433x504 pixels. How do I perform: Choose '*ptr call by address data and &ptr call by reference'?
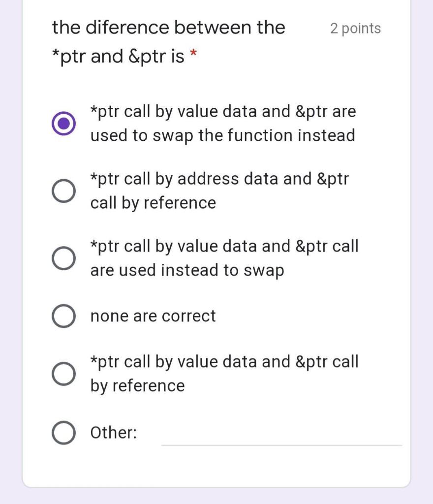(x=63, y=190)
